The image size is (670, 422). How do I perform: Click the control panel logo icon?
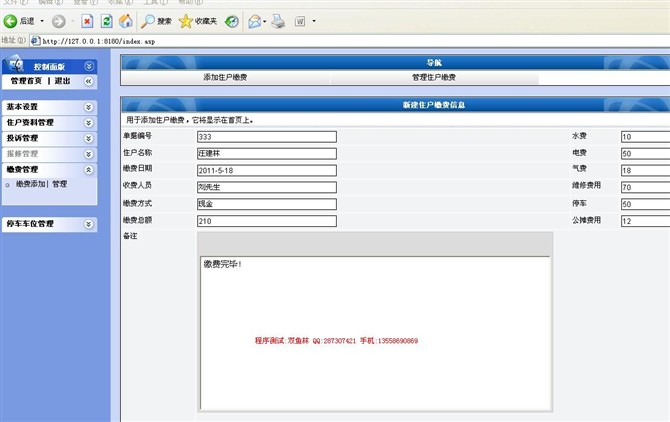16,64
